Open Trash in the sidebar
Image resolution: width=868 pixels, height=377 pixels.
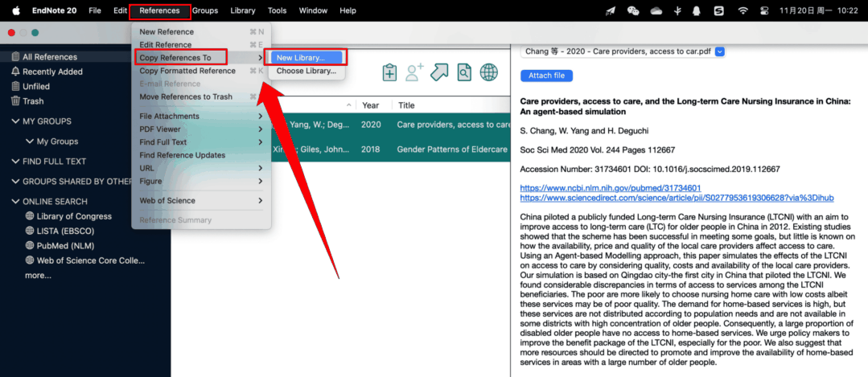coord(33,101)
